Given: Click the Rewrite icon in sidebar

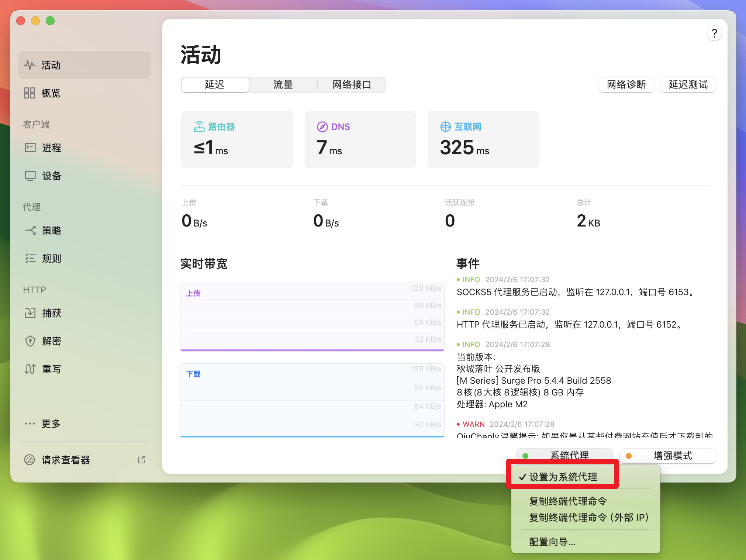Looking at the screenshot, I should pos(30,369).
